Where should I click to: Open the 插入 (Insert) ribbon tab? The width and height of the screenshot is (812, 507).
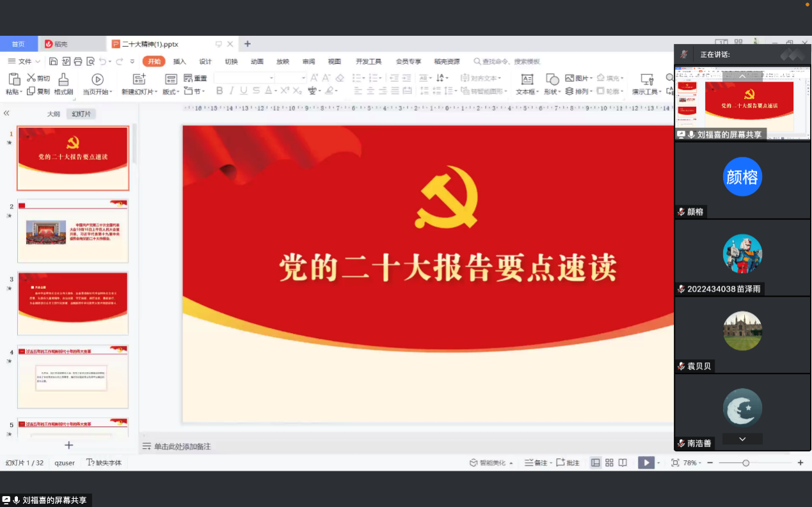[180, 61]
